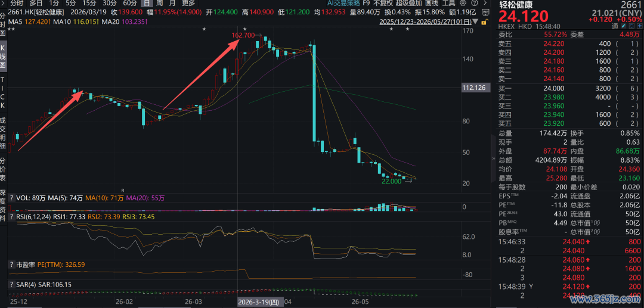
Task: Toggle the date range lock icon
Action: pyautogui.click(x=485, y=22)
